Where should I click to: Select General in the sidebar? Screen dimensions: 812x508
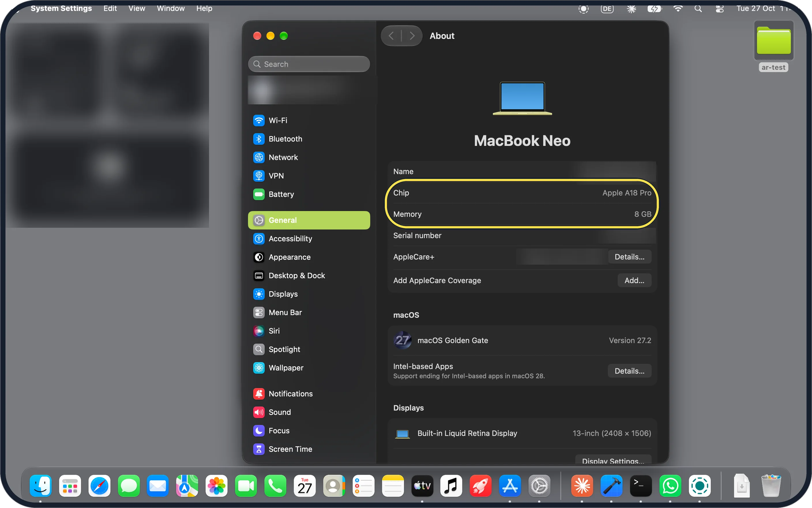309,220
